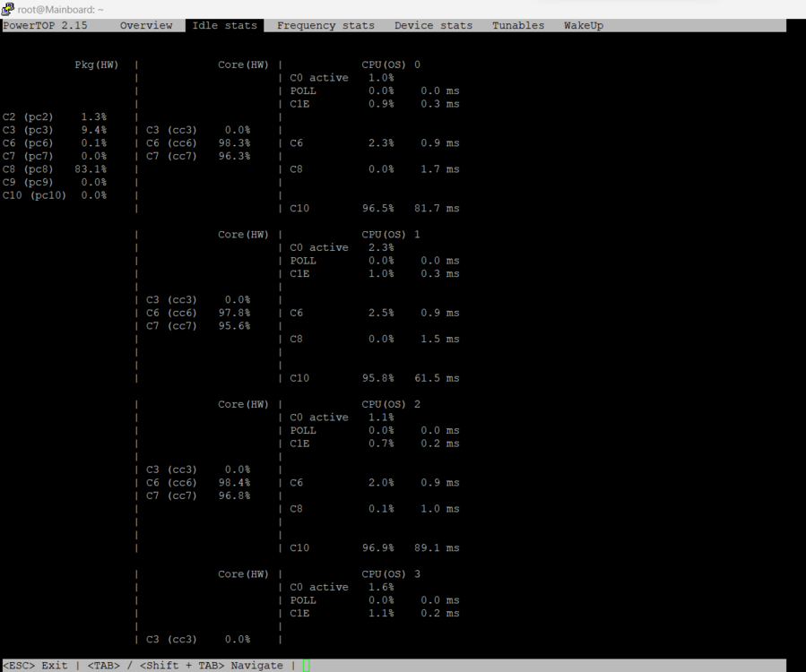Click C0 active 2.3% for CPU 1
This screenshot has height=672, width=806.
(x=342, y=247)
